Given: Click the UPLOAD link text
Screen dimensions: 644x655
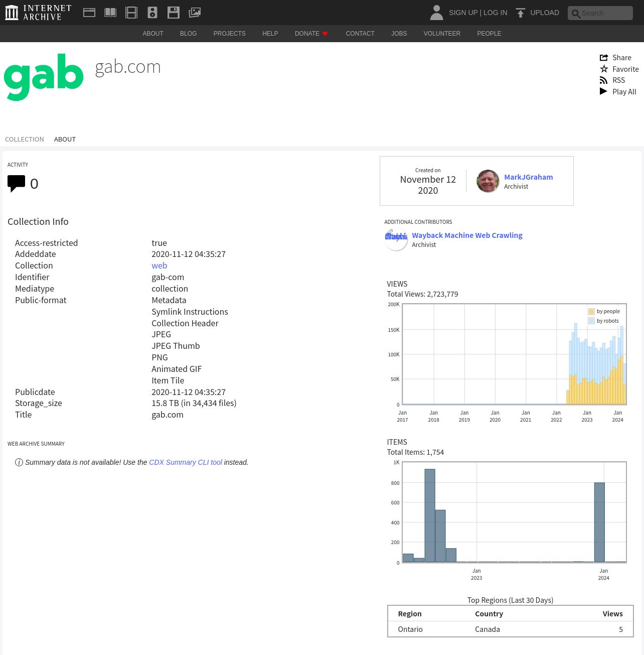Looking at the screenshot, I should 545,13.
